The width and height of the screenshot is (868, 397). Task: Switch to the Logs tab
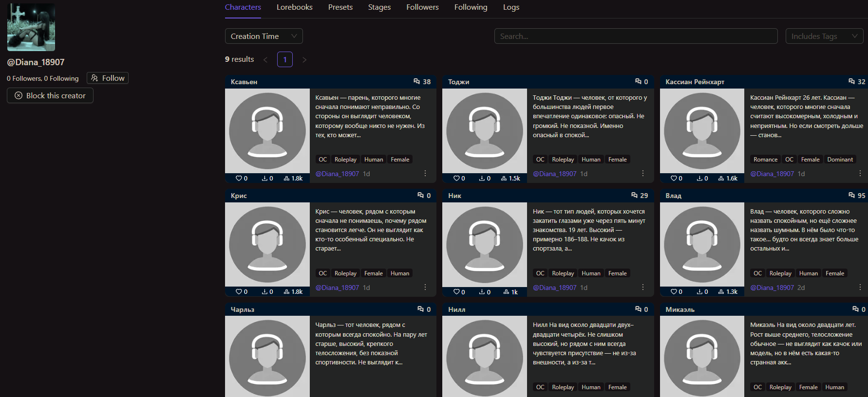tap(511, 7)
